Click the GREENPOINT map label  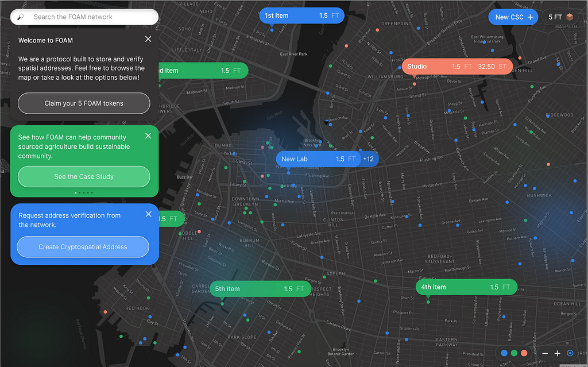click(x=396, y=24)
